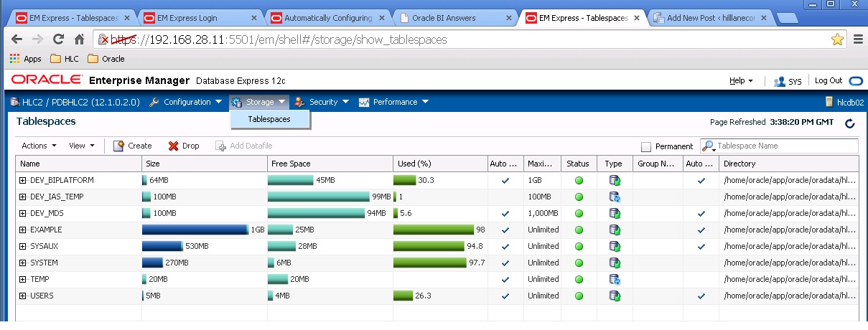Screen dimensions: 868x330
Task: Click the search magnifier icon in Tablespace Name box
Action: [x=709, y=146]
